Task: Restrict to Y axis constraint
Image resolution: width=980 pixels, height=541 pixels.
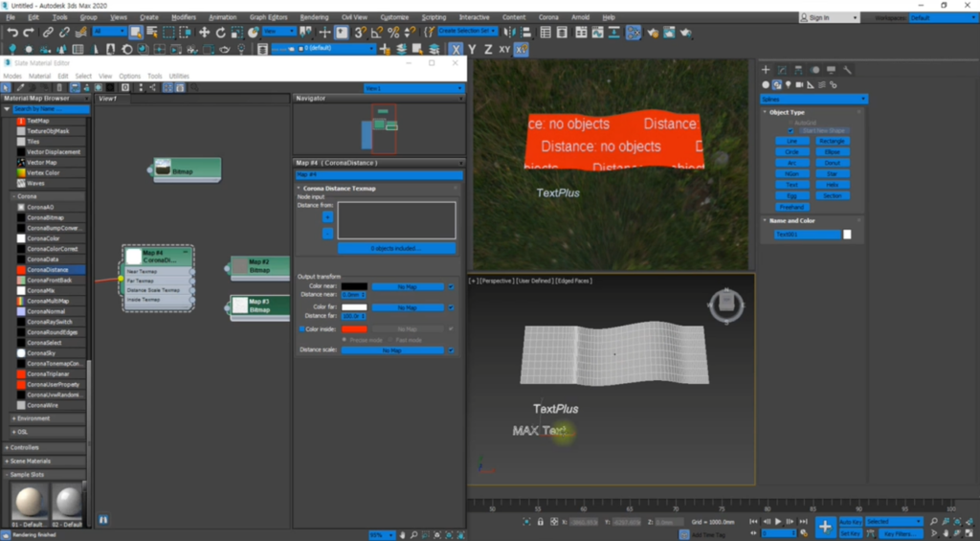Action: [x=472, y=50]
